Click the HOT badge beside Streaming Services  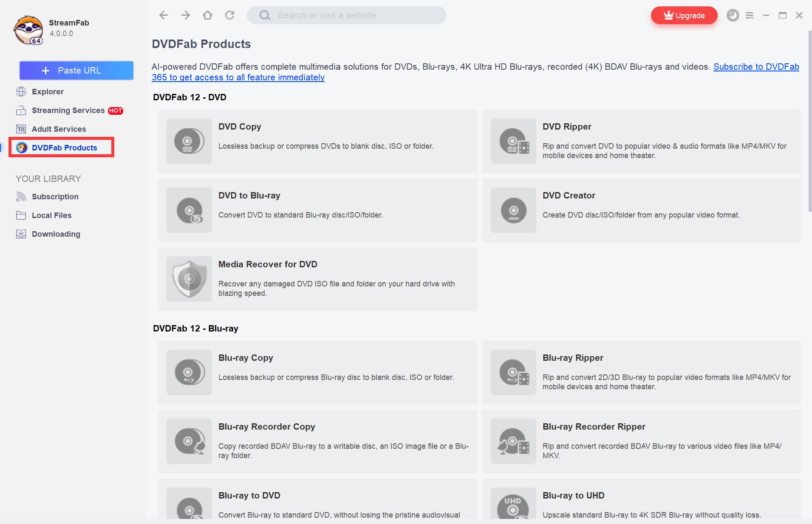(116, 110)
